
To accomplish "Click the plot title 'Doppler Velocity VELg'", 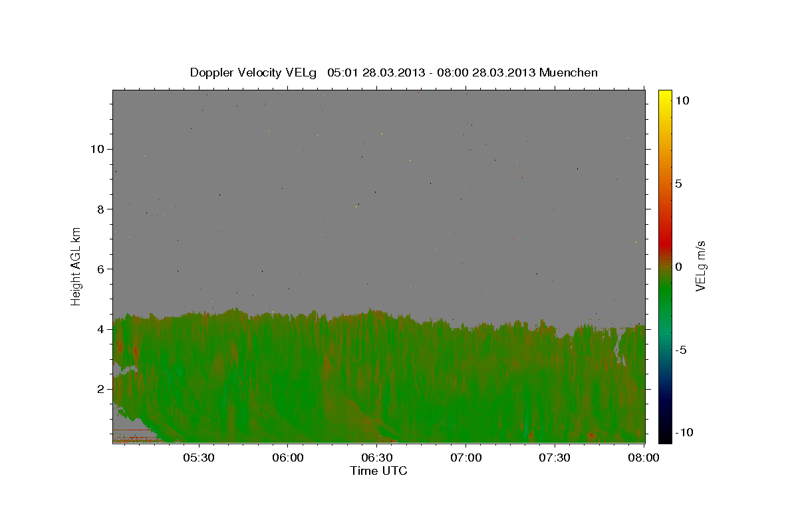I will point(253,72).
